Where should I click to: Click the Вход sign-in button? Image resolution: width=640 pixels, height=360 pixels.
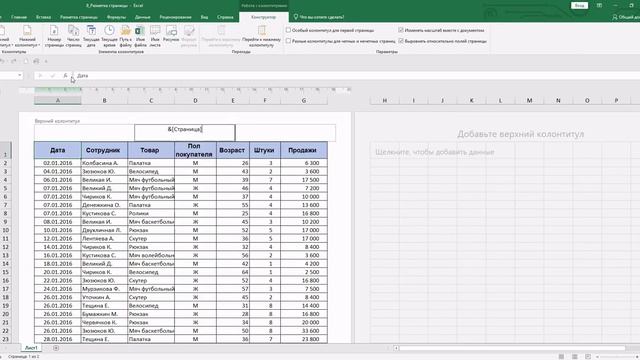click(x=579, y=5)
